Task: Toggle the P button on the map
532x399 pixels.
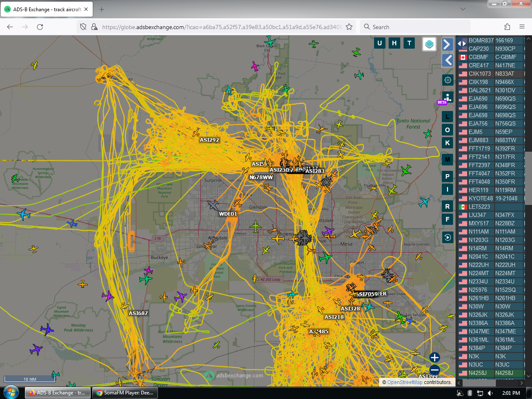Action: (447, 176)
